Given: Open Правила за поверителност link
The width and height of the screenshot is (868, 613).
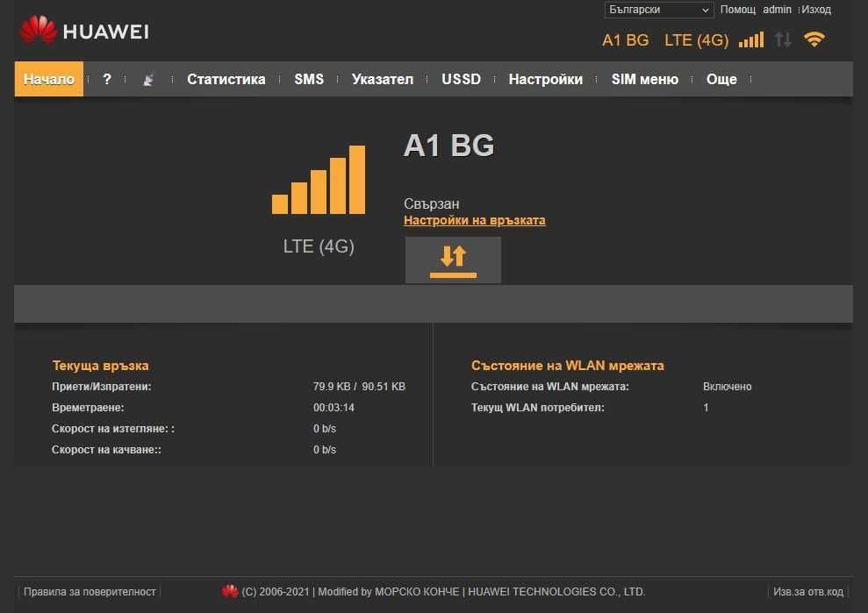Looking at the screenshot, I should [x=90, y=591].
